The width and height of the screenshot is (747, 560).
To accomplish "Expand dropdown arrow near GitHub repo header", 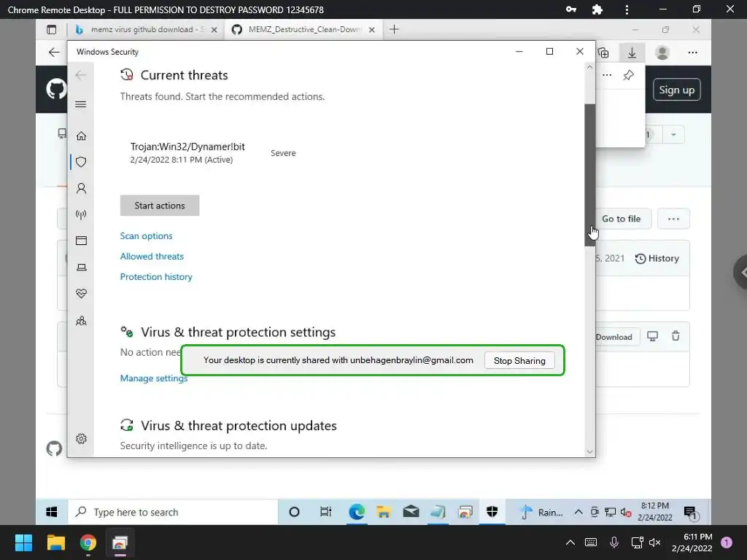I will (x=673, y=135).
